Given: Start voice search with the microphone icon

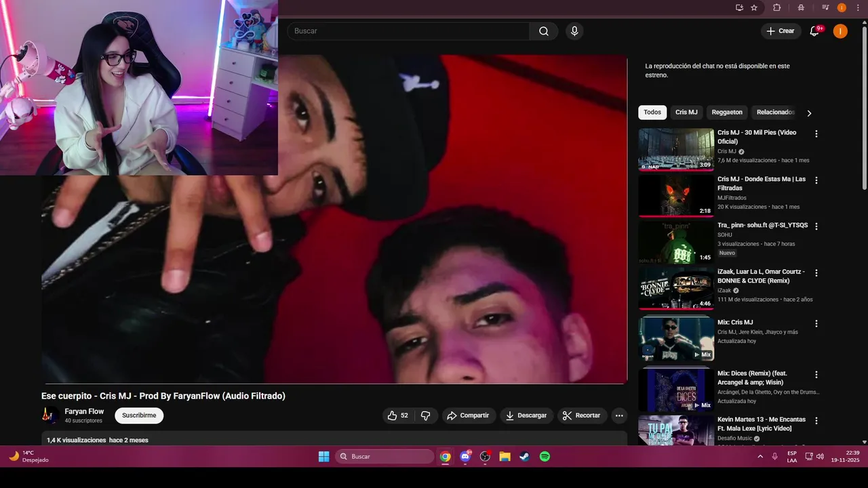Looking at the screenshot, I should pyautogui.click(x=574, y=31).
